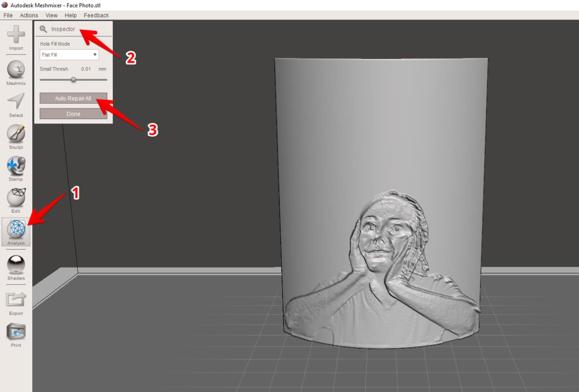Image resolution: width=579 pixels, height=392 pixels.
Task: Choose the Sculpt brush tool
Action: [x=16, y=136]
